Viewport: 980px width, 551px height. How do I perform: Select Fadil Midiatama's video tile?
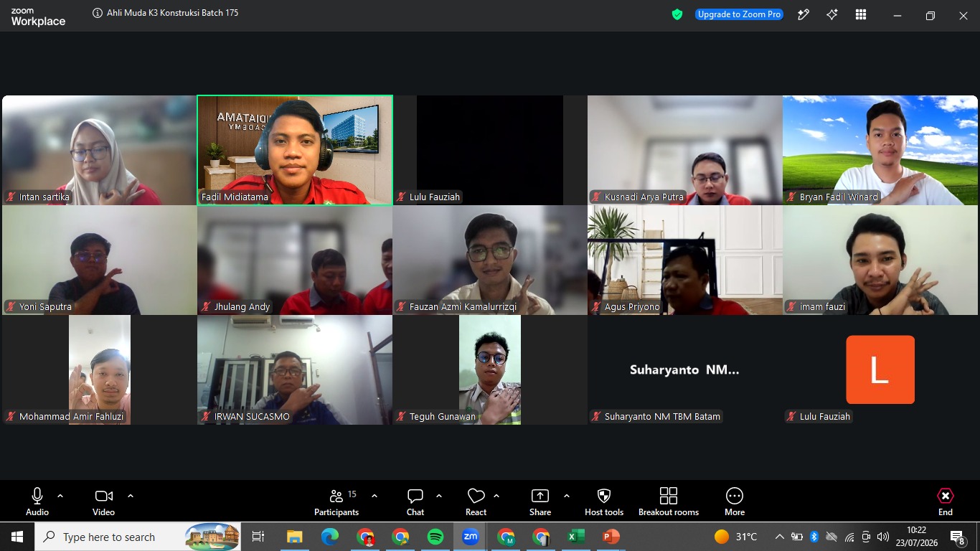pos(295,151)
